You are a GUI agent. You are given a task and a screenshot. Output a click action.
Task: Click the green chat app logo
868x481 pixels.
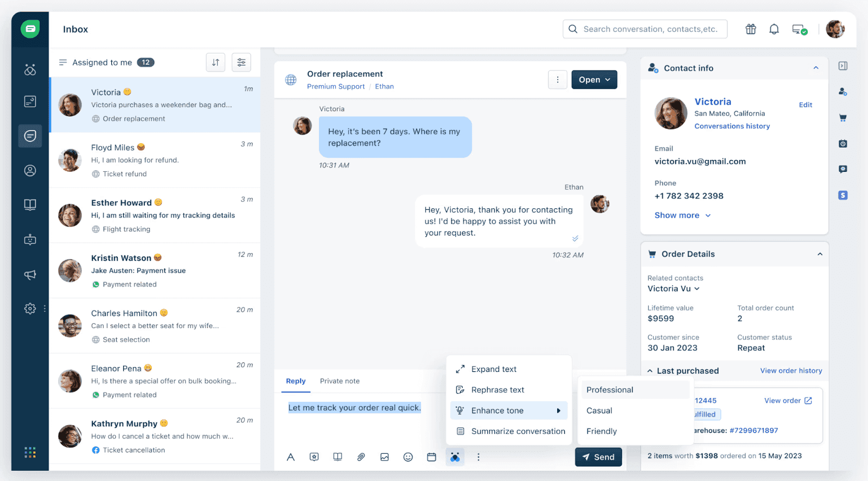(x=30, y=29)
